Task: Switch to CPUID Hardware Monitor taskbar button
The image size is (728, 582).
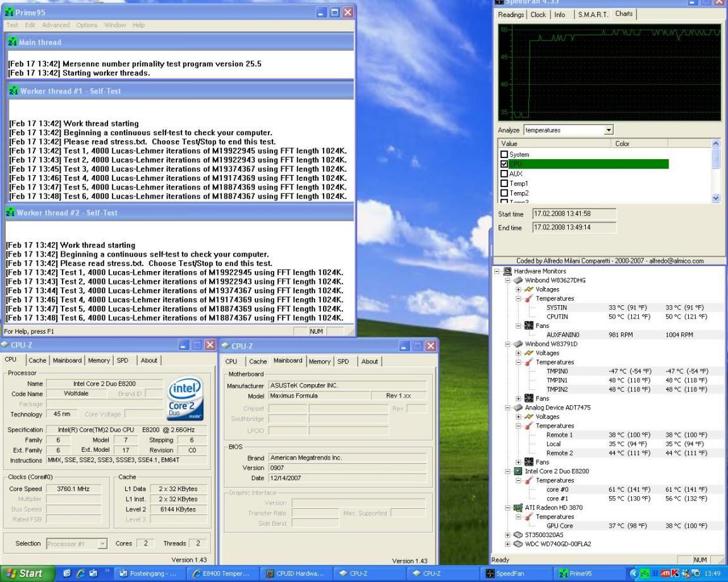Action: [x=296, y=574]
